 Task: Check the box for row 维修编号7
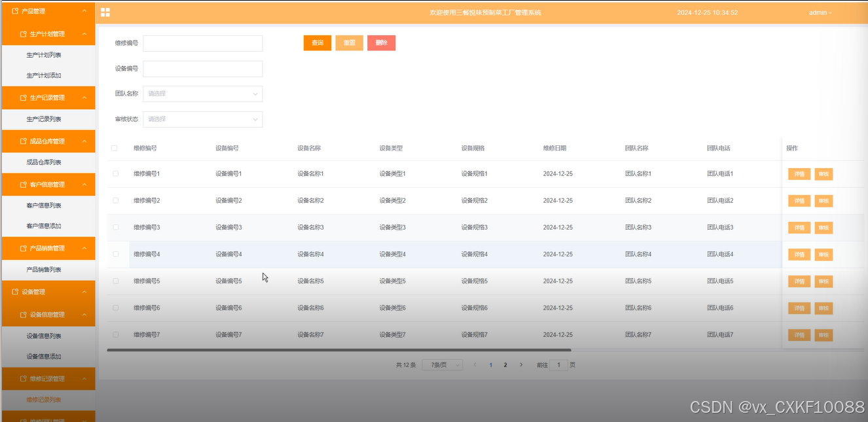coord(116,334)
